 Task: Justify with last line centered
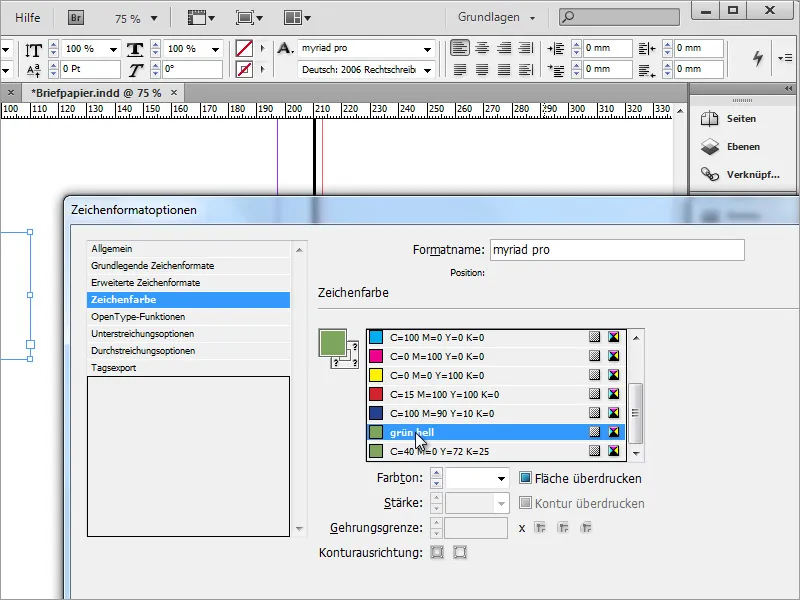point(482,69)
